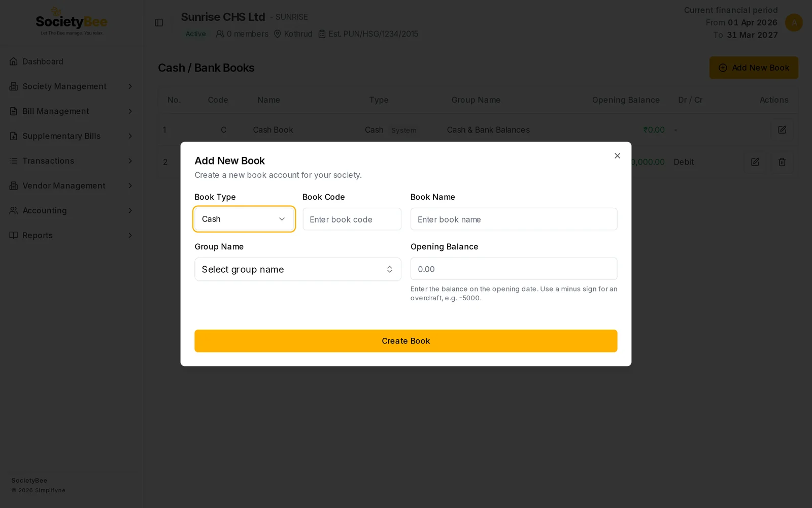
Task: Expand the Vendor Management chevron
Action: [x=130, y=186]
